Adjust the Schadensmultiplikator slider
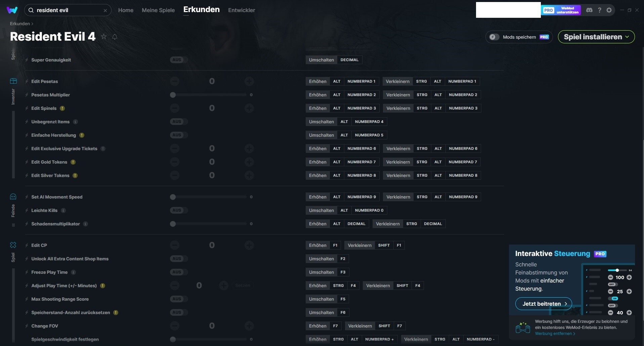 tap(208, 224)
